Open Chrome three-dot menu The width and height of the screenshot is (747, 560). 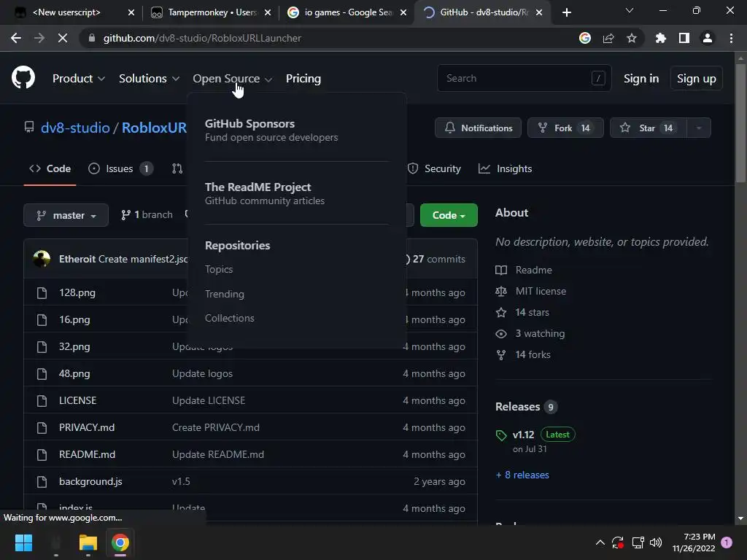tap(731, 38)
